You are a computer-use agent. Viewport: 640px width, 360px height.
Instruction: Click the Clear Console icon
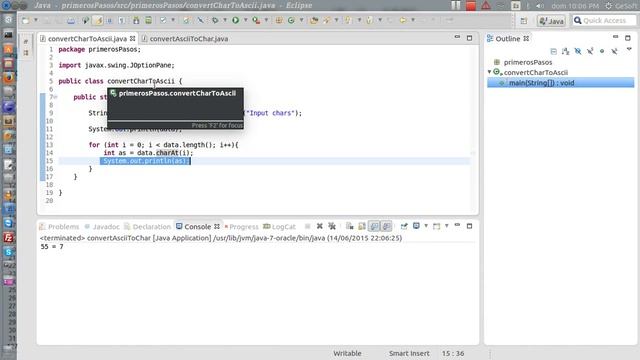click(349, 226)
